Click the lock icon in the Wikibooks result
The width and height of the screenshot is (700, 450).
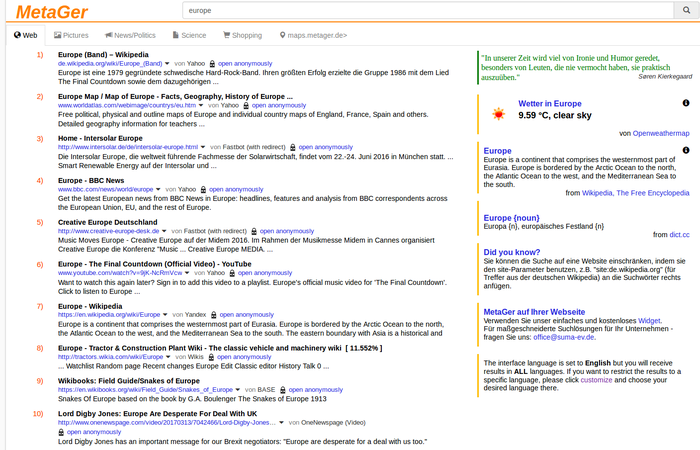283,390
